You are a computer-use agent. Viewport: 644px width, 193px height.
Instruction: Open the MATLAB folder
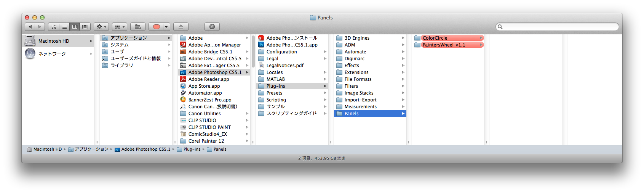pos(292,79)
